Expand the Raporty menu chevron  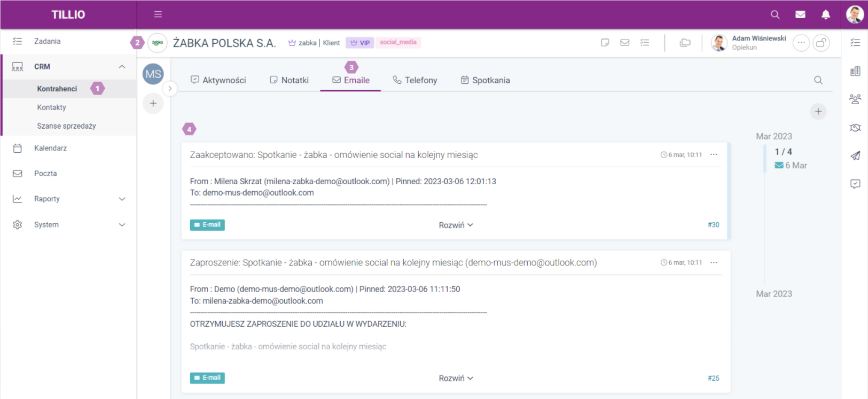[122, 199]
